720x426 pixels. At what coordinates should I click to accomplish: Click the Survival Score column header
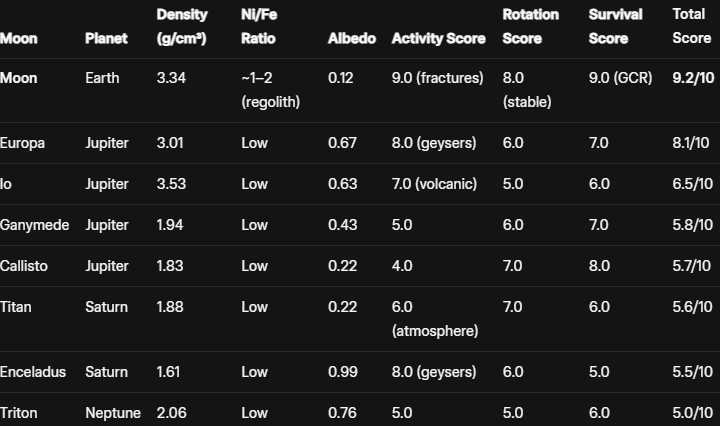coord(615,26)
